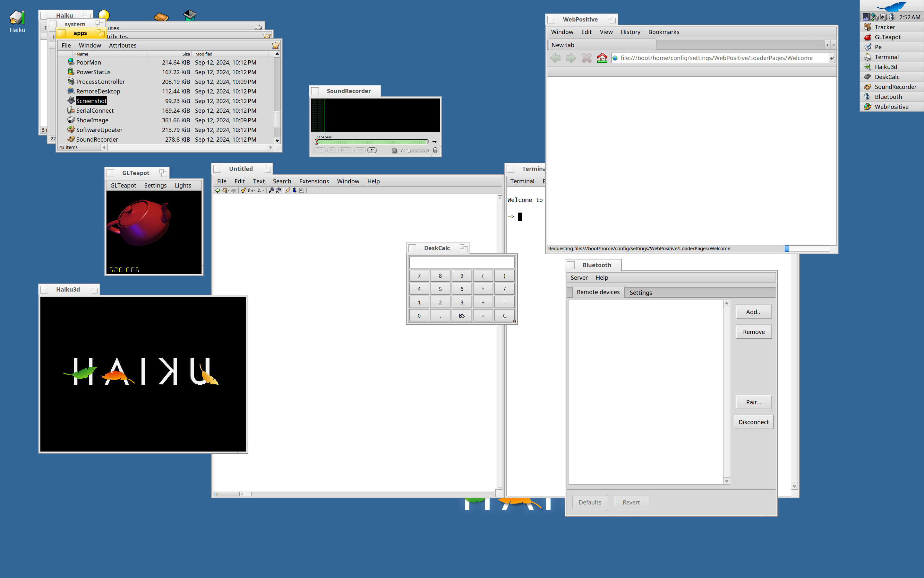Screen dimensions: 924x578
Task: Click the first magnifier find icon in Pe toolbar
Action: 271,190
